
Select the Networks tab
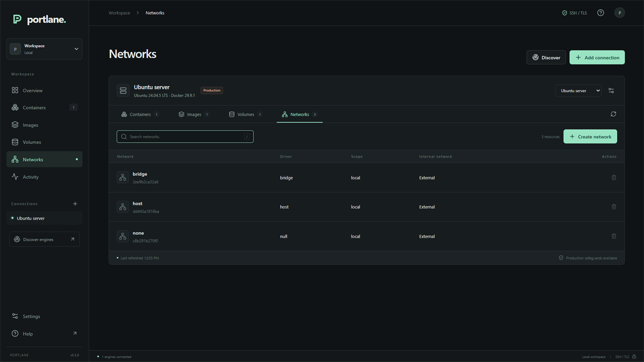(x=299, y=115)
